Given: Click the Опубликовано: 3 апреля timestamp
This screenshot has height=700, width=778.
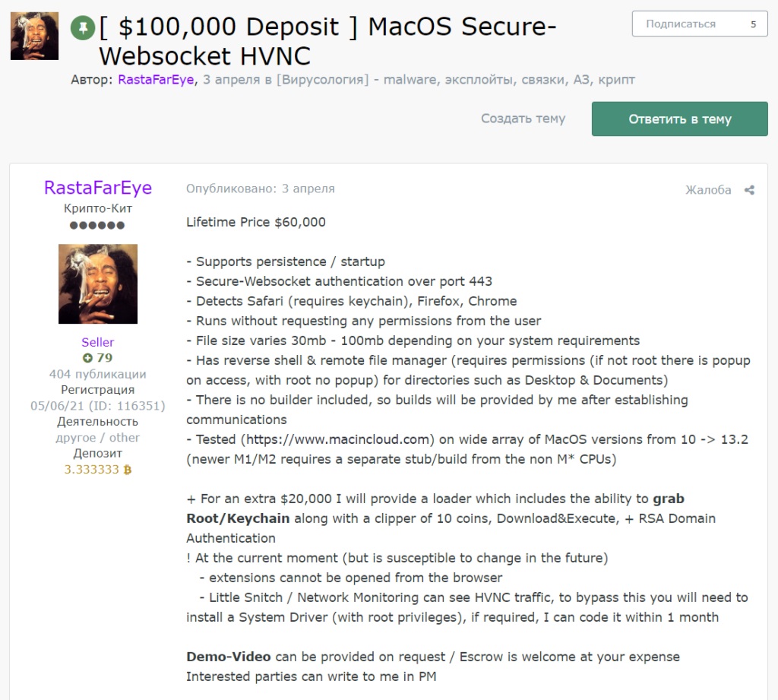Looking at the screenshot, I should 261,188.
